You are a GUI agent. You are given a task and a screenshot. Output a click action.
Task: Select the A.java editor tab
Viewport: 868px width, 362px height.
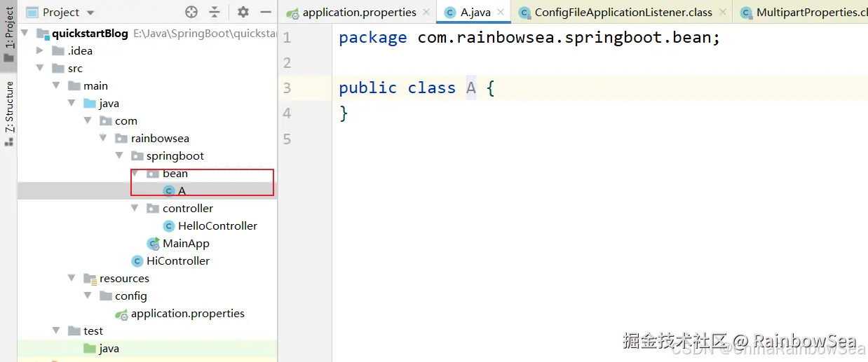[x=475, y=12]
